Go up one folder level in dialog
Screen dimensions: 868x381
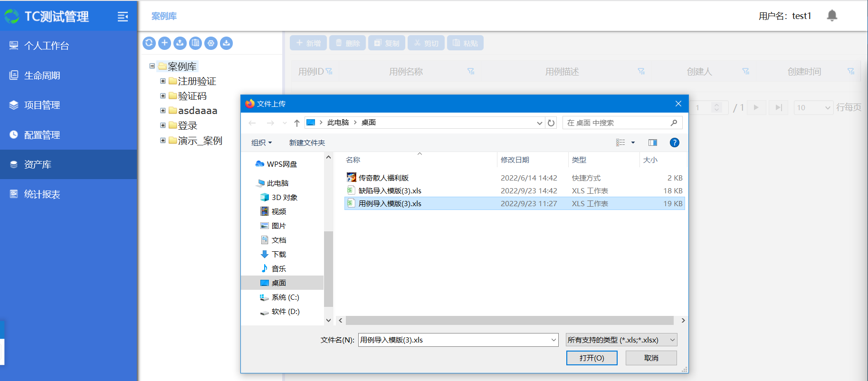click(297, 123)
